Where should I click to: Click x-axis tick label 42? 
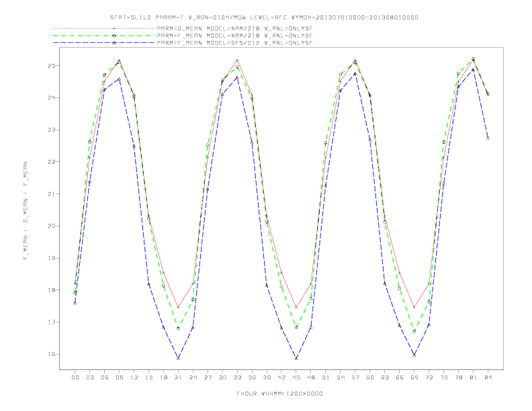coord(281,377)
